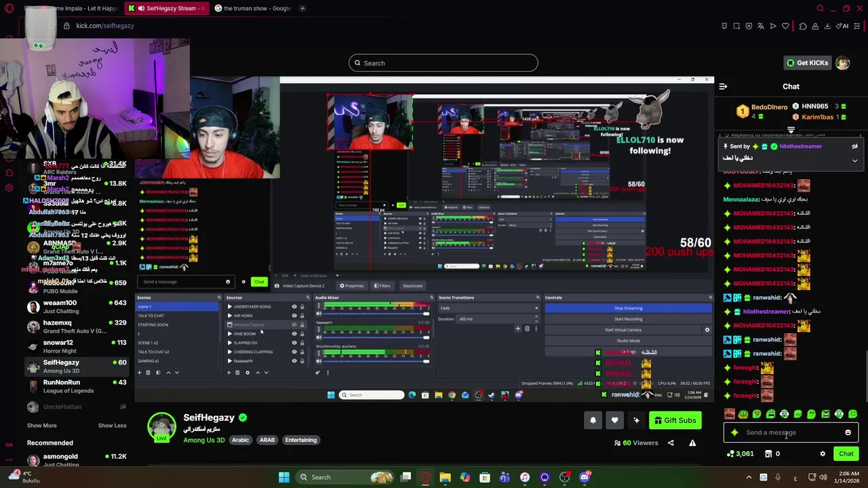Open RunNonRun channel in sidebar

point(77,386)
